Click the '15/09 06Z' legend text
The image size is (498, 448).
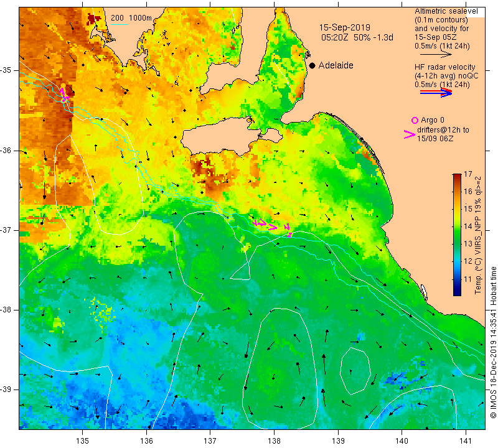pyautogui.click(x=435, y=138)
